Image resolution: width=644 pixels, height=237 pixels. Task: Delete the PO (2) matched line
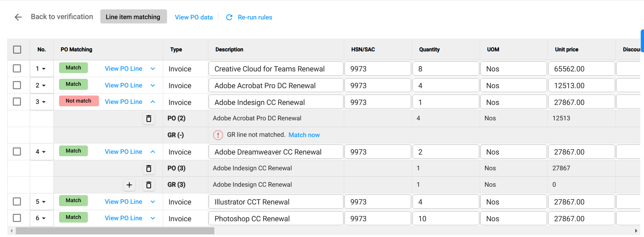(x=149, y=118)
